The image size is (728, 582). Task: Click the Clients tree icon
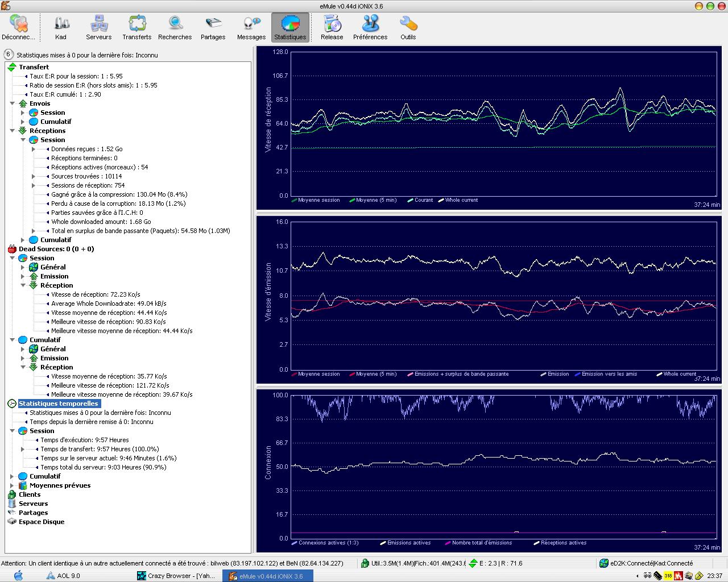point(12,494)
